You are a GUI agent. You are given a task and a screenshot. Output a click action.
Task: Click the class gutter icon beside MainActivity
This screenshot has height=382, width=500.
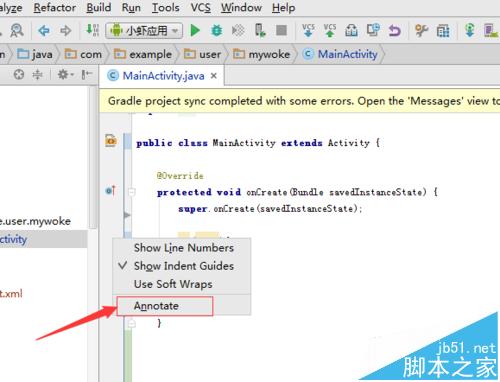(x=111, y=141)
